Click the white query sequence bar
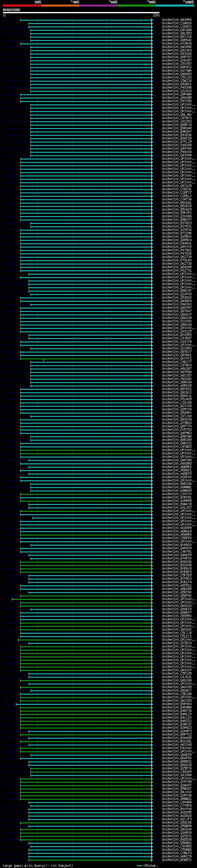The image size is (197, 868). (x=81, y=13)
